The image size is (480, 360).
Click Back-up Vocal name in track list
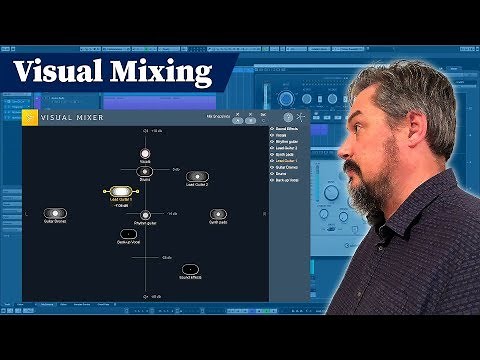(287, 180)
